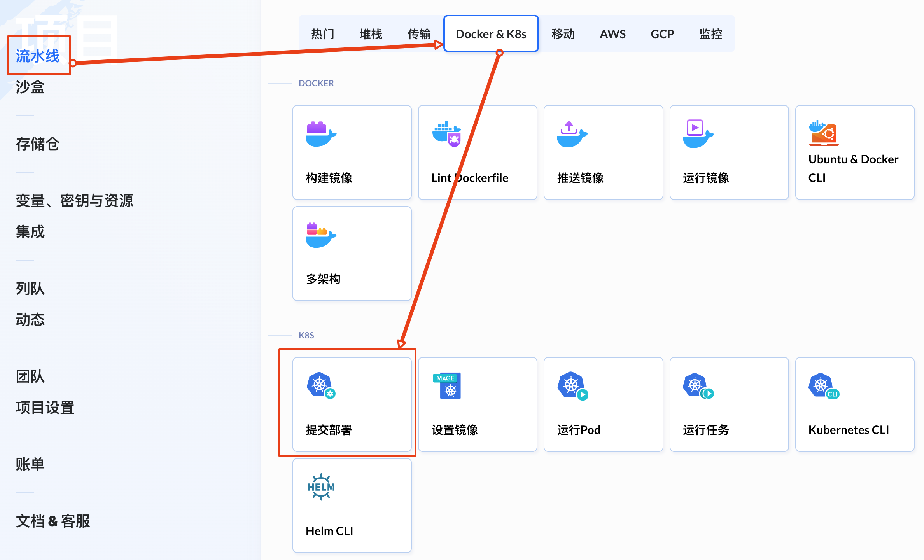The height and width of the screenshot is (560, 924).
Task: Switch to the Docker & K8s tab
Action: (x=491, y=34)
